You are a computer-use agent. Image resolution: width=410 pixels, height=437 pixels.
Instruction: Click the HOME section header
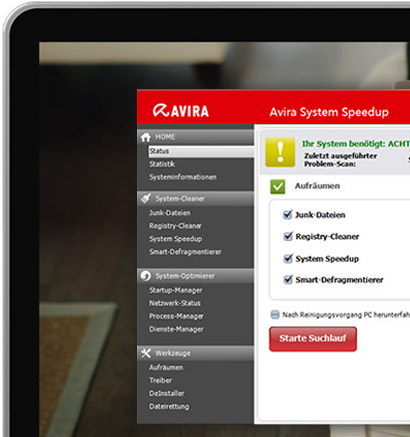tap(196, 137)
